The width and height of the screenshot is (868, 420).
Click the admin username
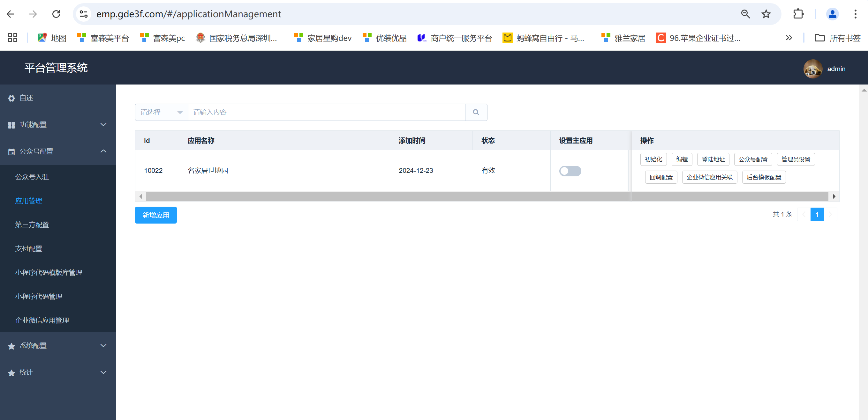pos(836,69)
